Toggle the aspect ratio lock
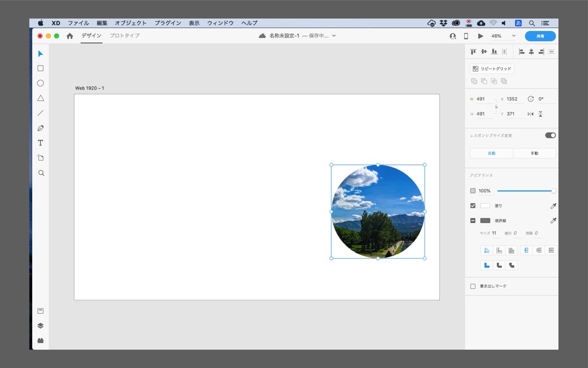Viewport: 588px width, 368px height. (x=496, y=106)
